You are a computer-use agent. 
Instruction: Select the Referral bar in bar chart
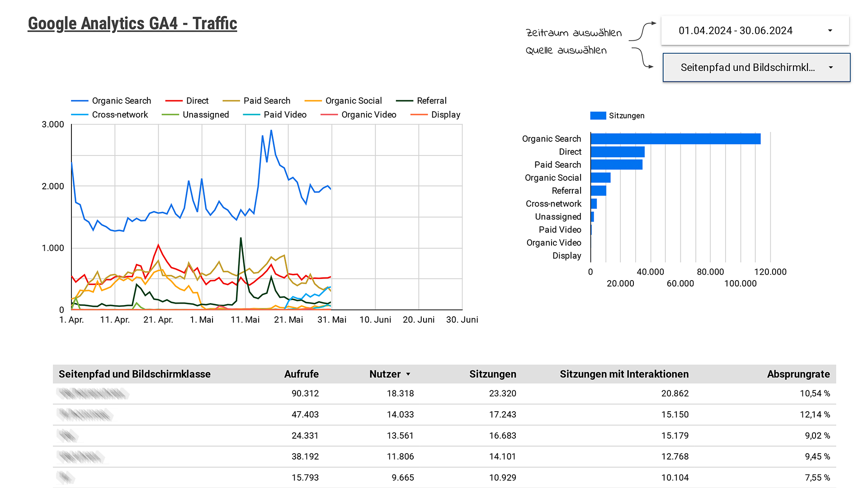coord(598,191)
